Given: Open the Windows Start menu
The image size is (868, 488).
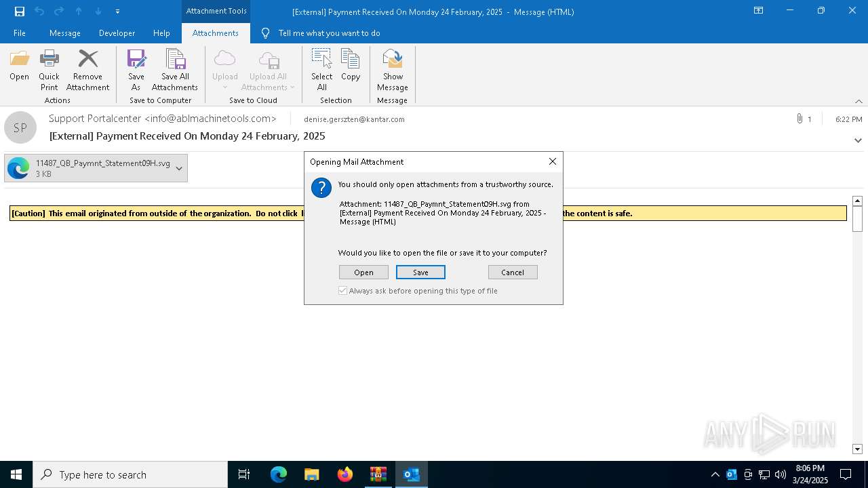Looking at the screenshot, I should [x=16, y=474].
